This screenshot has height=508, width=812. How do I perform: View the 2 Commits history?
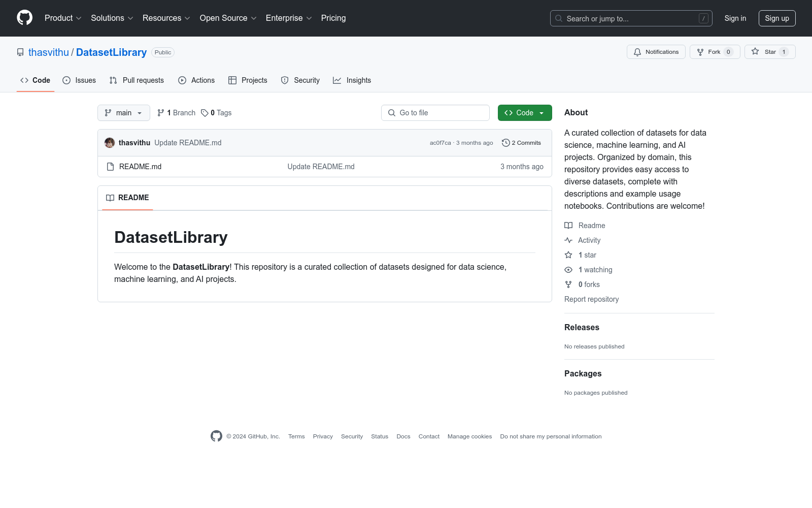click(x=521, y=143)
